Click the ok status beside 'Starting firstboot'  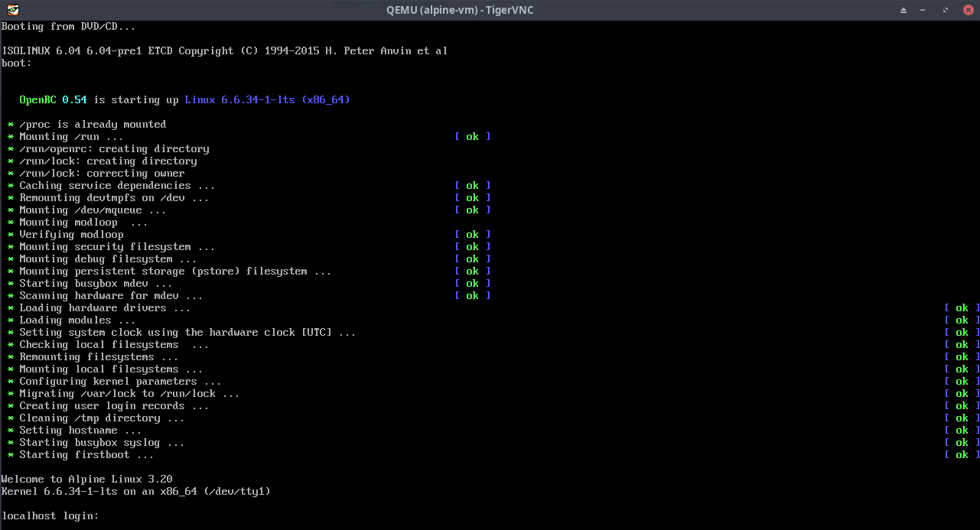(x=962, y=455)
